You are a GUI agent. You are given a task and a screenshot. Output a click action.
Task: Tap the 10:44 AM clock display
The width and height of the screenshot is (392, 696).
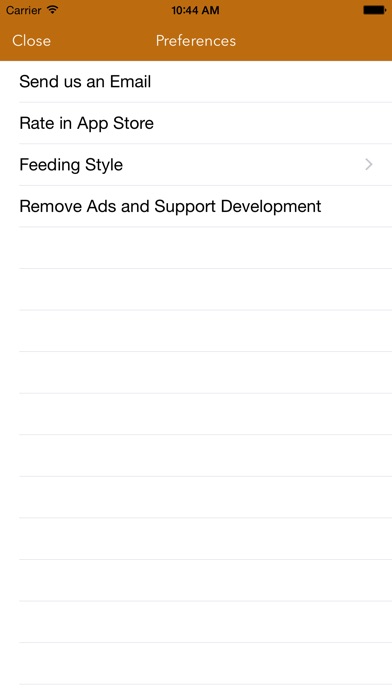click(x=195, y=10)
